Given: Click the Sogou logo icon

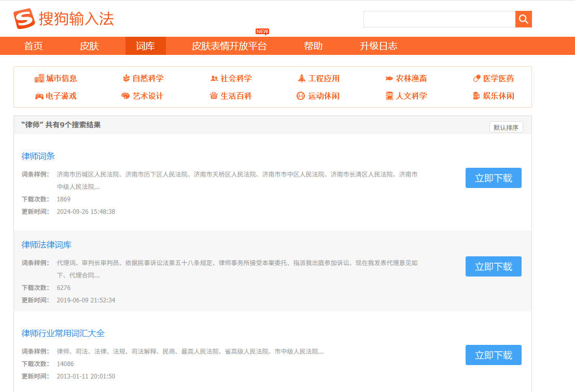Looking at the screenshot, I should [24, 18].
